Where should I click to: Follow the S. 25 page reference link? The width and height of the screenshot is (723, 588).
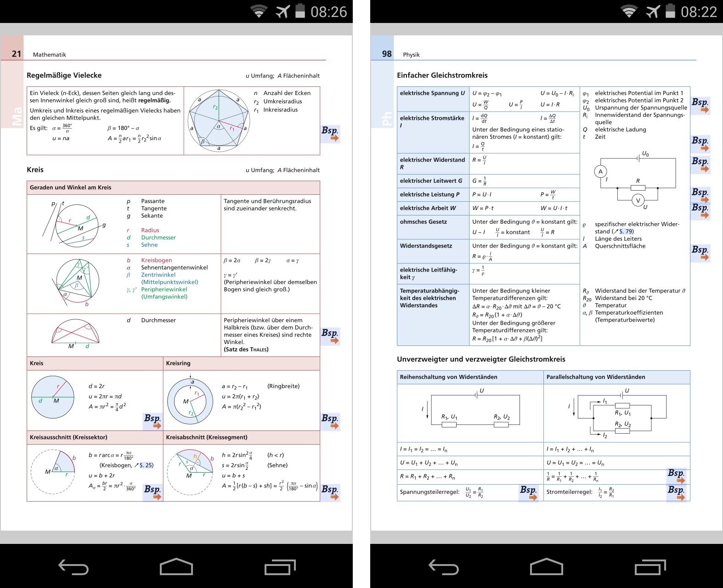pos(146,465)
